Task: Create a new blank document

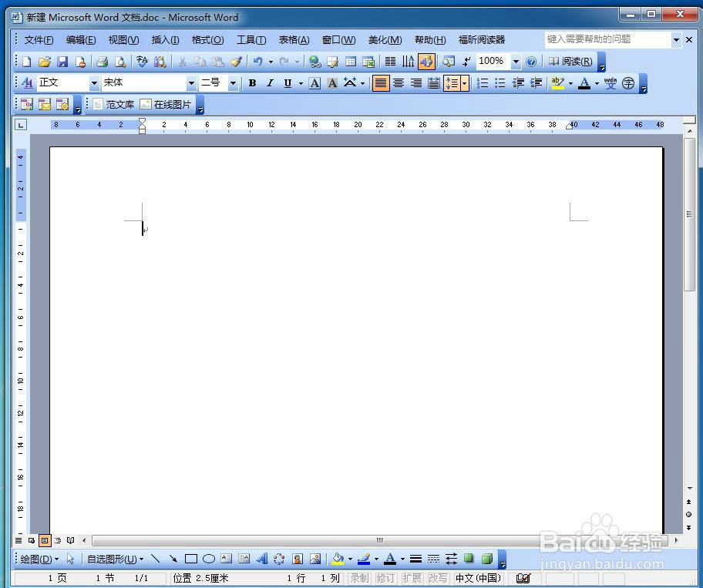Action: [26, 62]
